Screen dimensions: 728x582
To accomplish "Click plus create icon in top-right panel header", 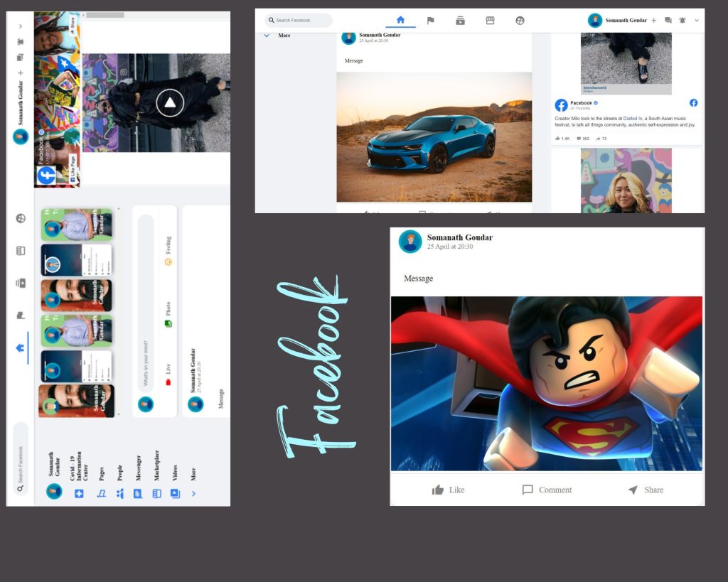I will click(x=654, y=21).
